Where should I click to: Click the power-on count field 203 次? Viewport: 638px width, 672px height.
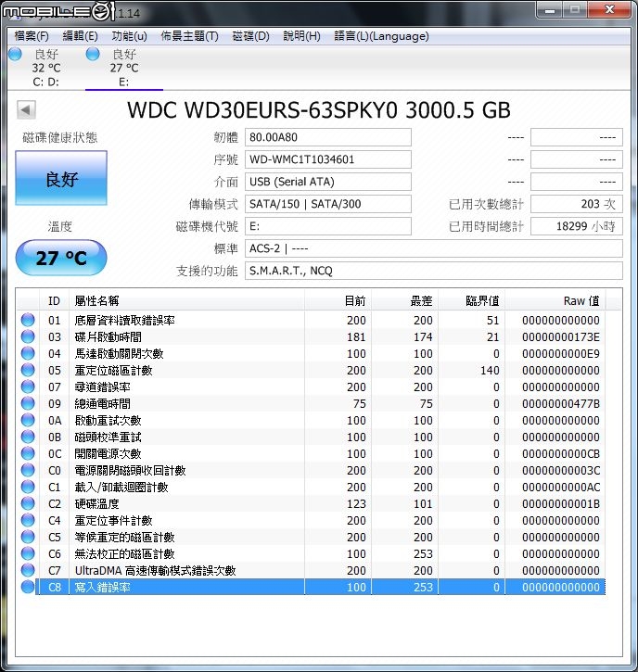tap(577, 204)
